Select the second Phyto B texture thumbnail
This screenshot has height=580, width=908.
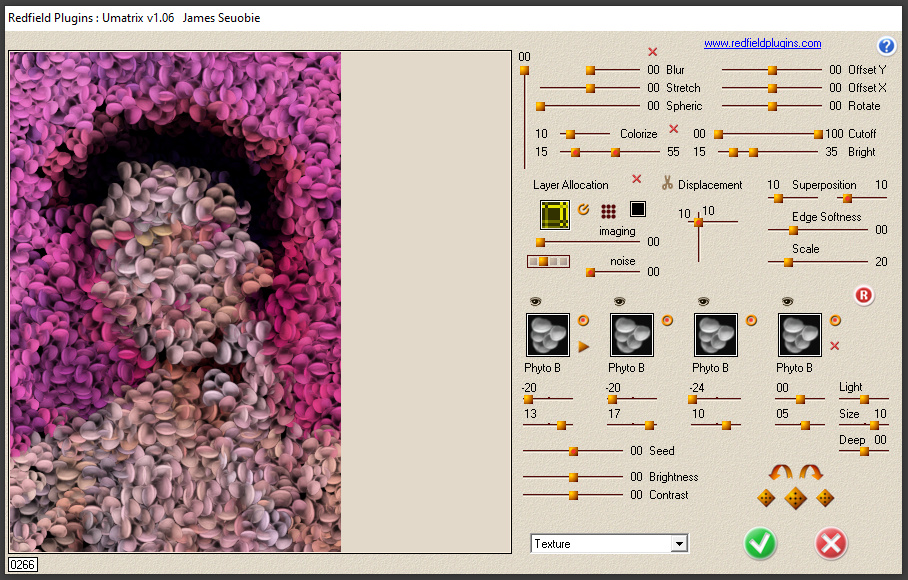tap(631, 335)
